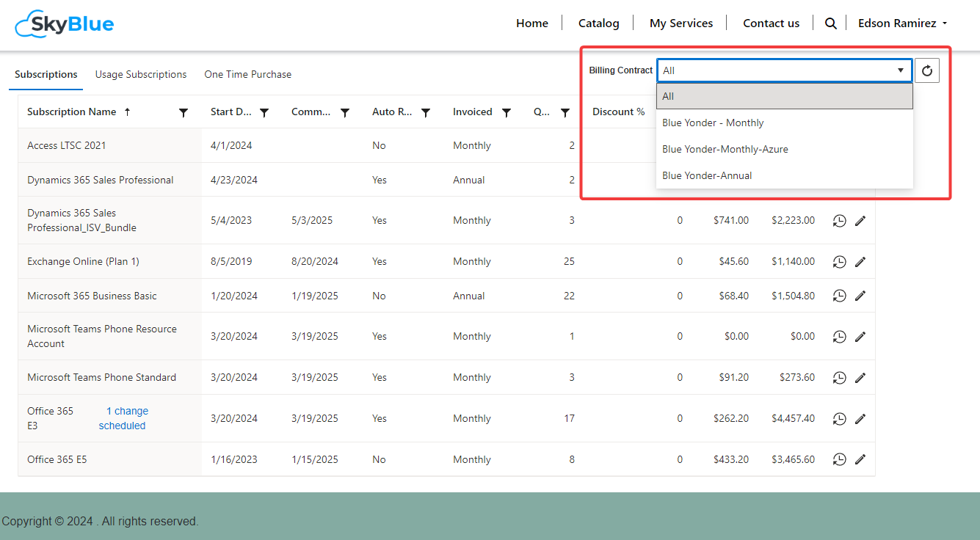Click the search magnifier icon
Screen dimensions: 980x540
coord(830,23)
